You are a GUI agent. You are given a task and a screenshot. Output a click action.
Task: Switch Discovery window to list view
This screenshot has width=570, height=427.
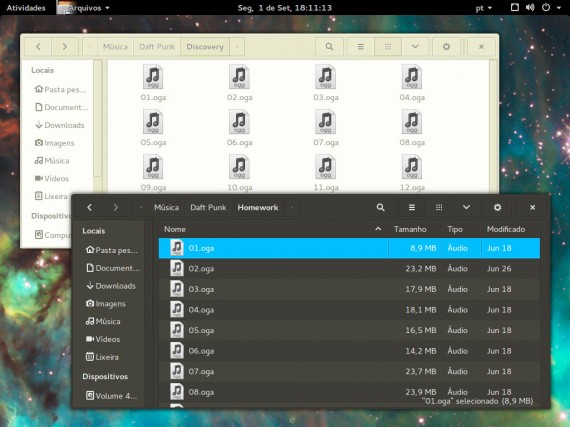pyautogui.click(x=361, y=47)
